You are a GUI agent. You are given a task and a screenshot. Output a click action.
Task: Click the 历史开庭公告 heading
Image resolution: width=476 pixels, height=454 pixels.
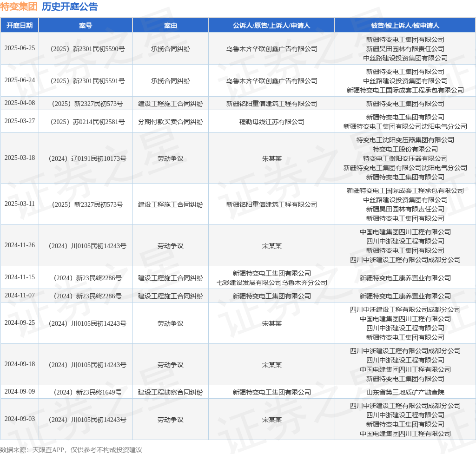[x=70, y=7]
